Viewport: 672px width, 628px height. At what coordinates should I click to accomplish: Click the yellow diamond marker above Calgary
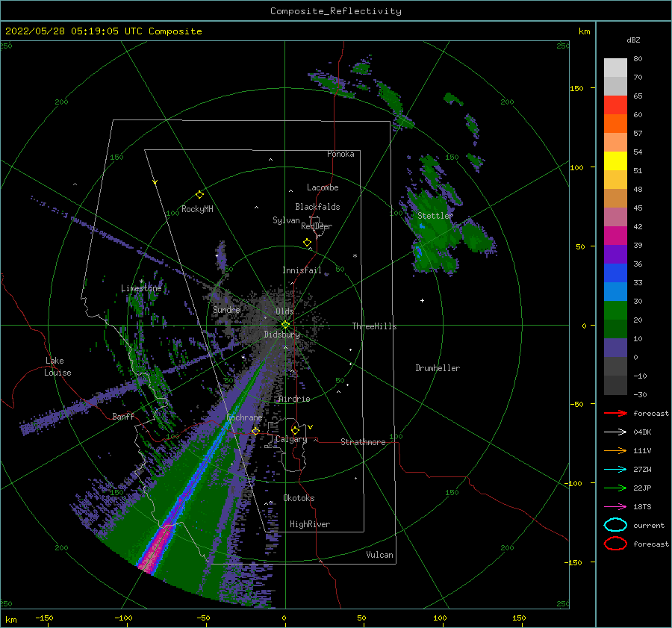(295, 430)
